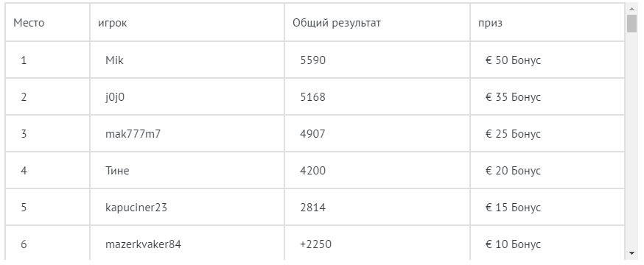Viewport: 644px width, 265px height.
Task: Click the 'приз' column header
Action: coord(490,23)
